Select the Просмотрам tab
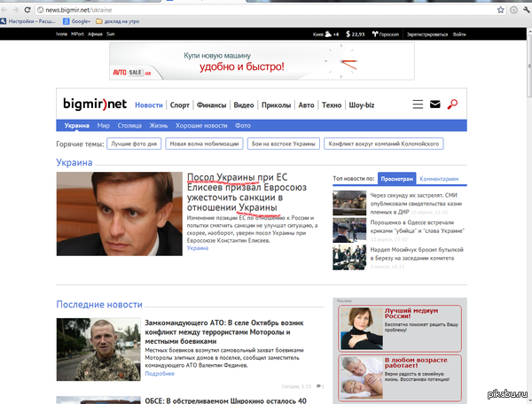 (396, 179)
